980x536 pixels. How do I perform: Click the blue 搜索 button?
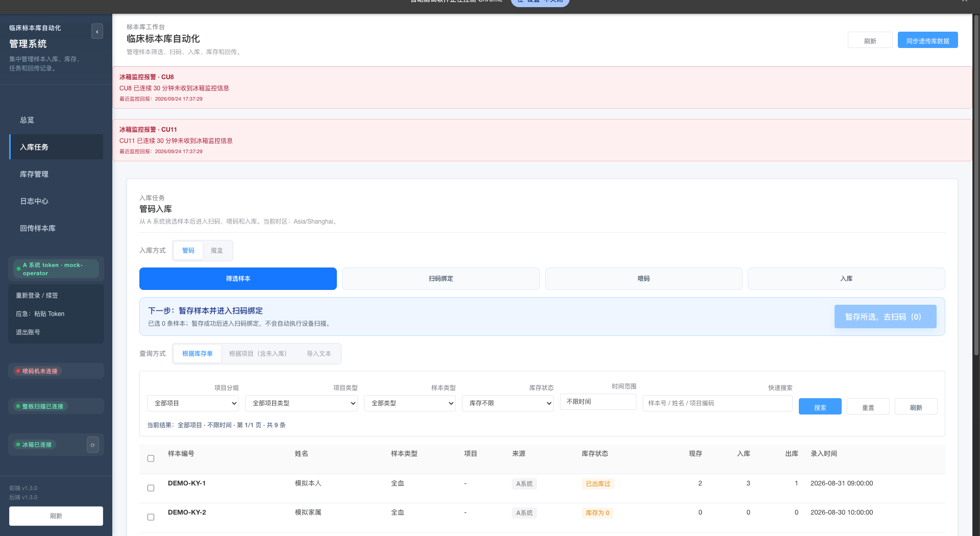pos(820,407)
